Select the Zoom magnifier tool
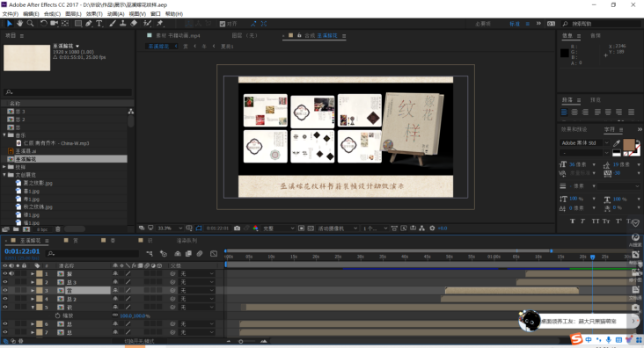644x348 pixels. 31,24
